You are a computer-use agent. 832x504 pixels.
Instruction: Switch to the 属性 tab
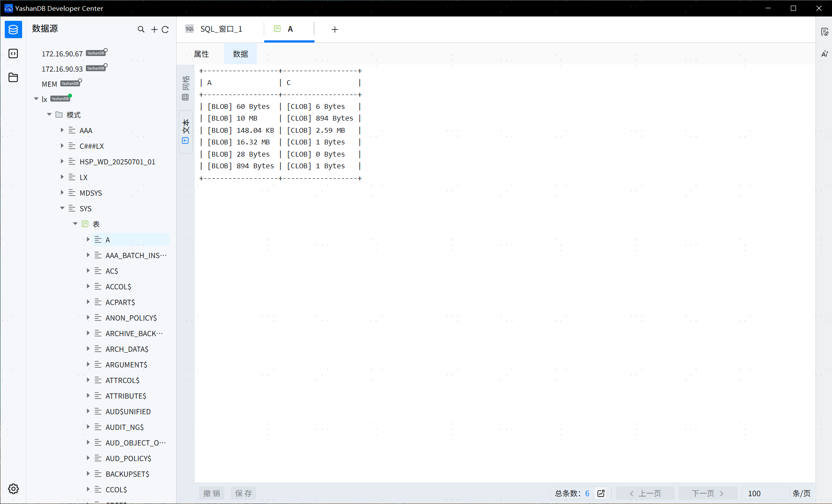(x=201, y=54)
